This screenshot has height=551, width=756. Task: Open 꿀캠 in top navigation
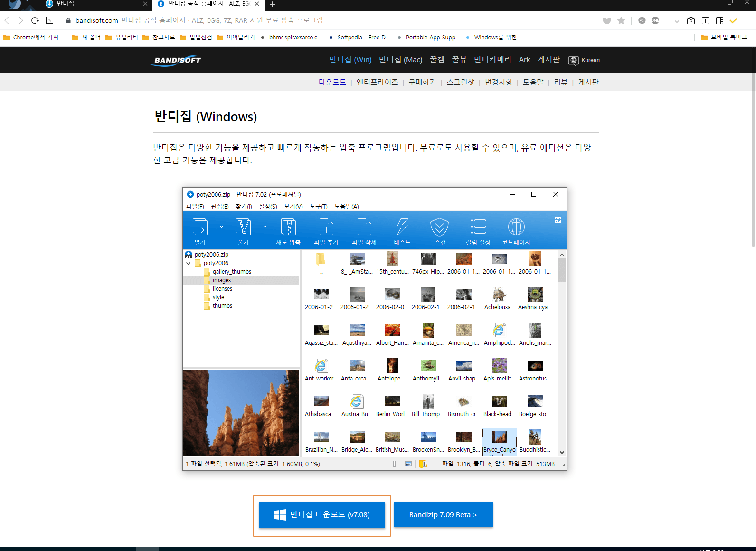pyautogui.click(x=437, y=60)
